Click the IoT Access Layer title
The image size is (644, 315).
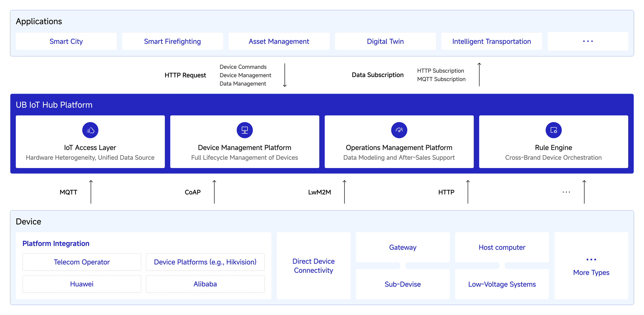90,147
